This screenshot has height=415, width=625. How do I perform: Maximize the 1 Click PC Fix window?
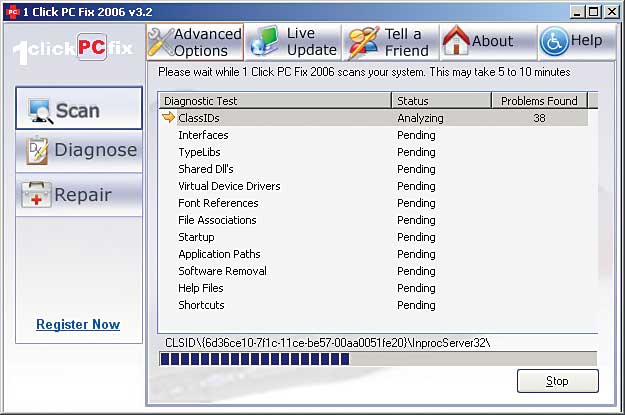pos(593,12)
